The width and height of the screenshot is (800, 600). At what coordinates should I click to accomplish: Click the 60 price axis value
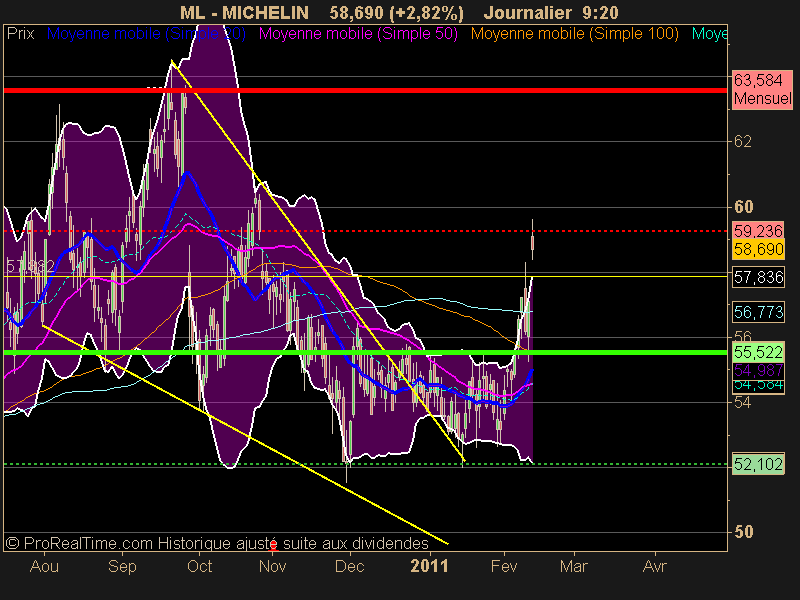pos(743,207)
